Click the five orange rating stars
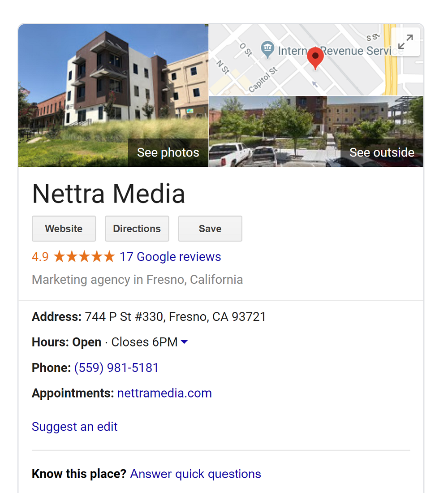Viewport: 448px width, 493px height. coord(84,256)
